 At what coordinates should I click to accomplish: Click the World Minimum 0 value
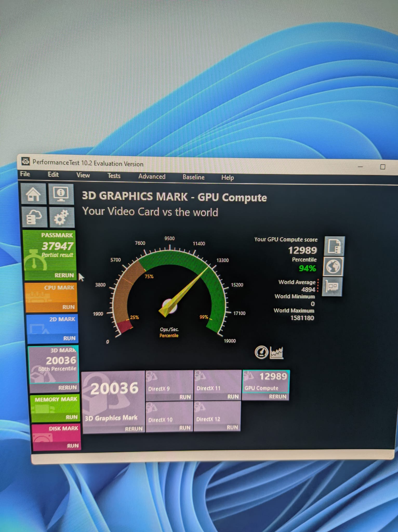pos(313,304)
